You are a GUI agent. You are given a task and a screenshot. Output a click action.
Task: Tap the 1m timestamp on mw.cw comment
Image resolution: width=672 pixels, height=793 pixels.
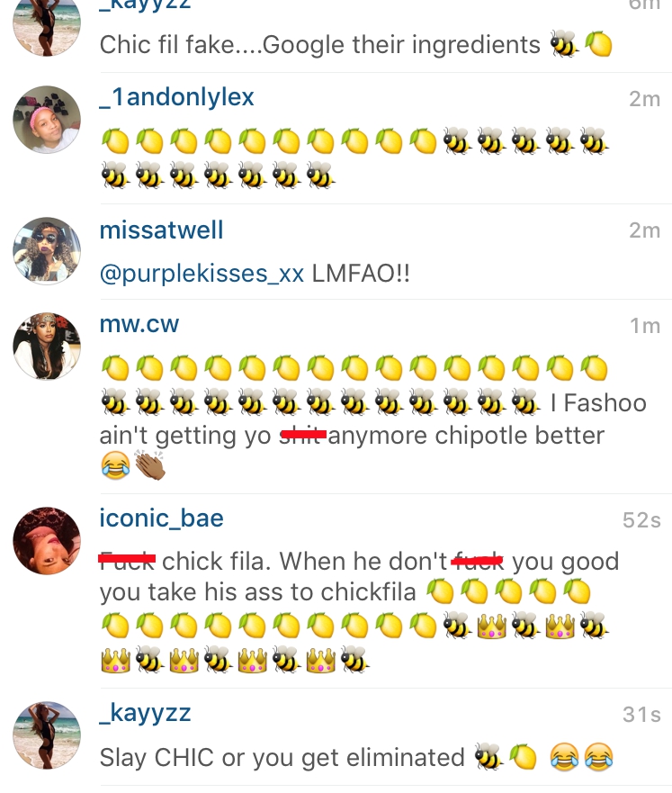645,326
